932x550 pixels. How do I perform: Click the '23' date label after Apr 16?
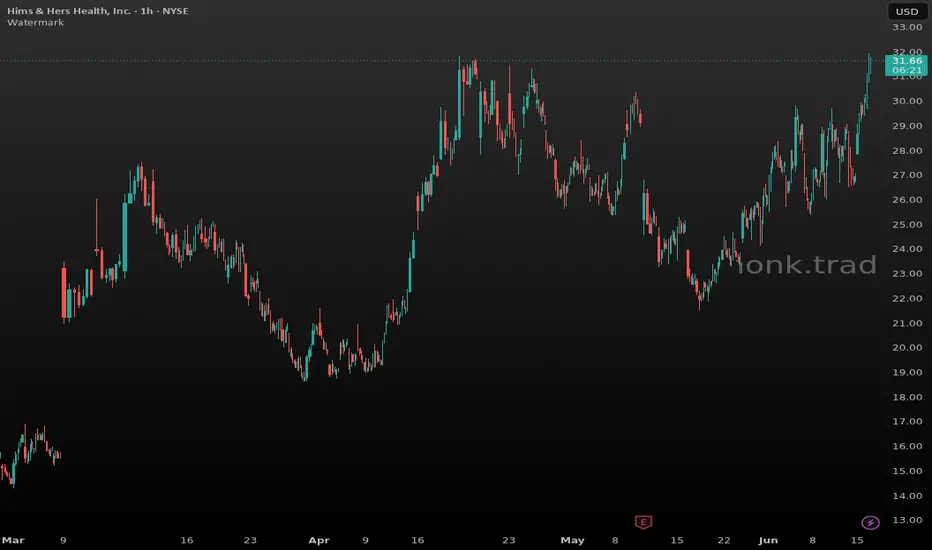click(509, 540)
